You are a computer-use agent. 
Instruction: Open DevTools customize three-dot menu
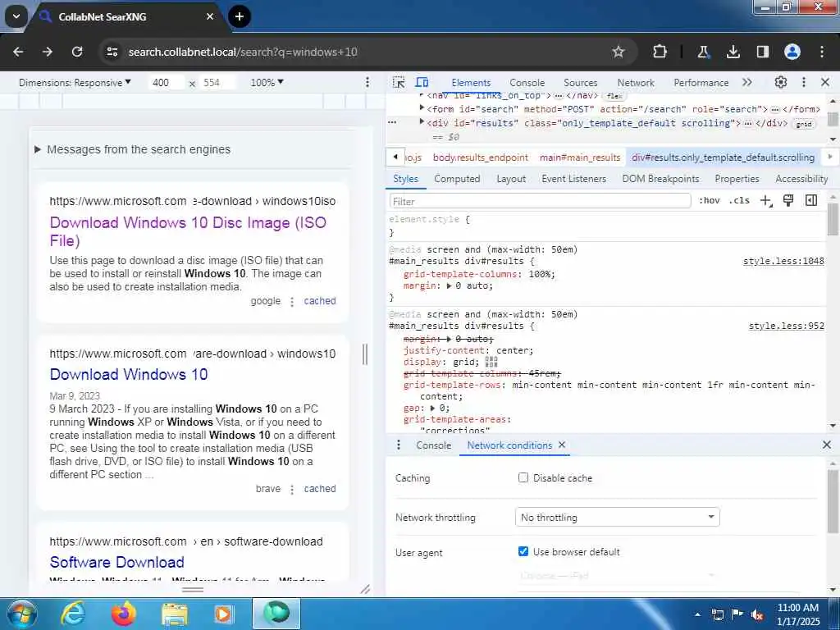click(804, 83)
